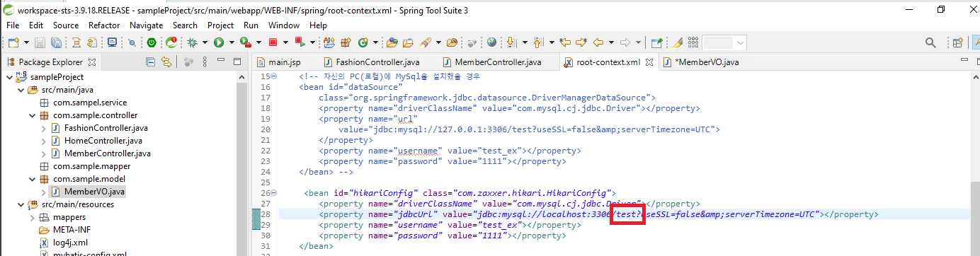The height and width of the screenshot is (256, 980).
Task: Switch to the MemberController.java editor tab
Action: click(x=491, y=62)
